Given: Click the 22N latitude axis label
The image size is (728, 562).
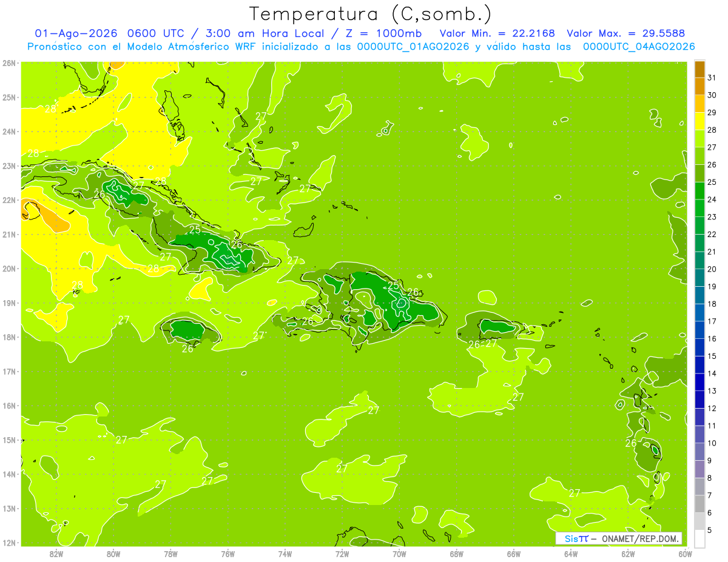Looking at the screenshot, I should coord(9,200).
